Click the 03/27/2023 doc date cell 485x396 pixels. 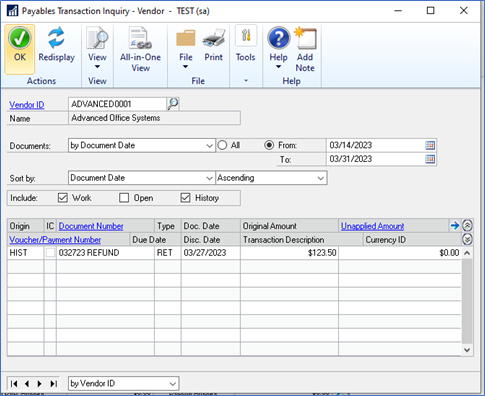[211, 253]
